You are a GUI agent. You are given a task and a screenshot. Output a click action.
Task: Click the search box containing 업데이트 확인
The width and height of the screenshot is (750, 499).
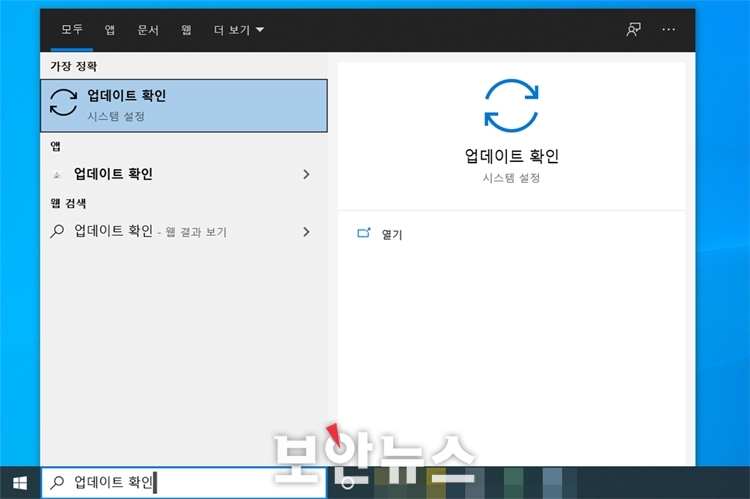(184, 482)
